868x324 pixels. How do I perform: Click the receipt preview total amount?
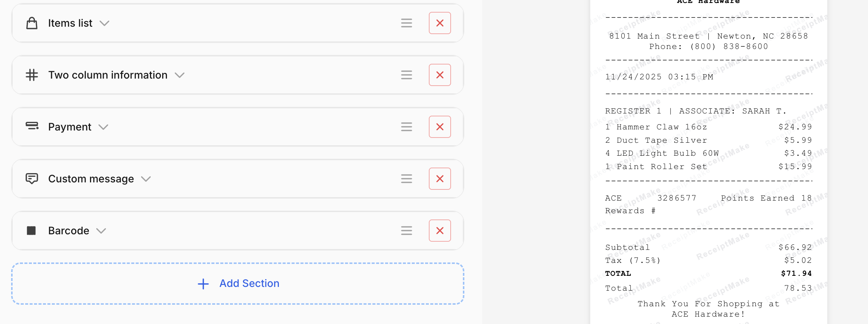[x=796, y=274]
